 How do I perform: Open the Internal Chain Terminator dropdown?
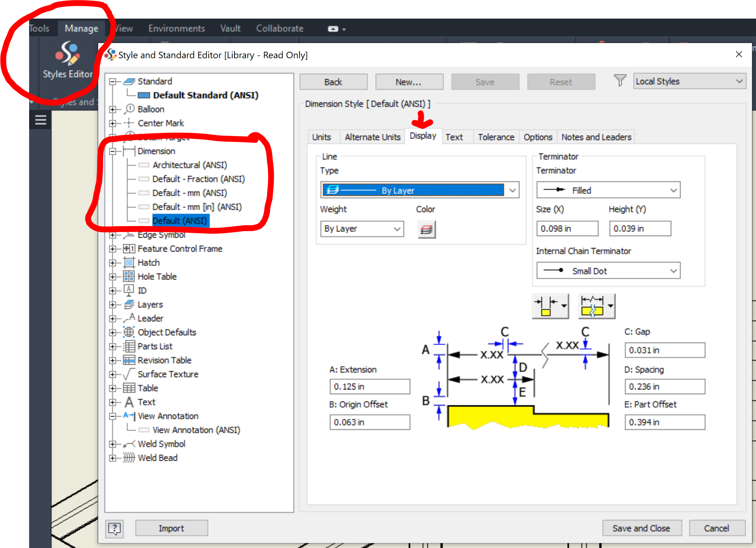click(x=608, y=271)
